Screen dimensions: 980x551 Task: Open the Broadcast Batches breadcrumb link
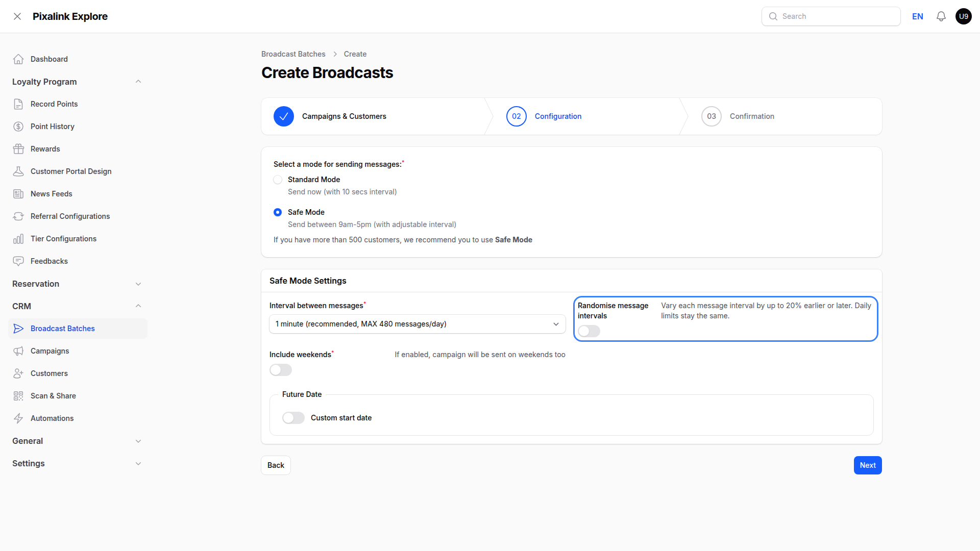293,54
